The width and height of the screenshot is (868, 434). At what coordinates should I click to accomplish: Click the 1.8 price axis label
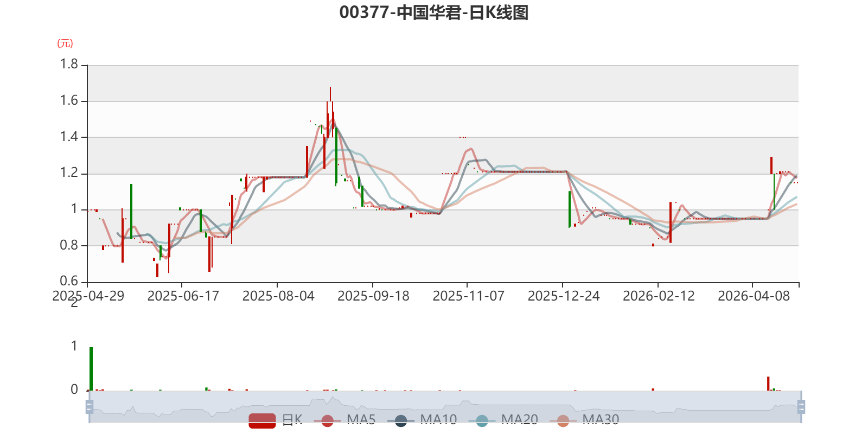69,65
